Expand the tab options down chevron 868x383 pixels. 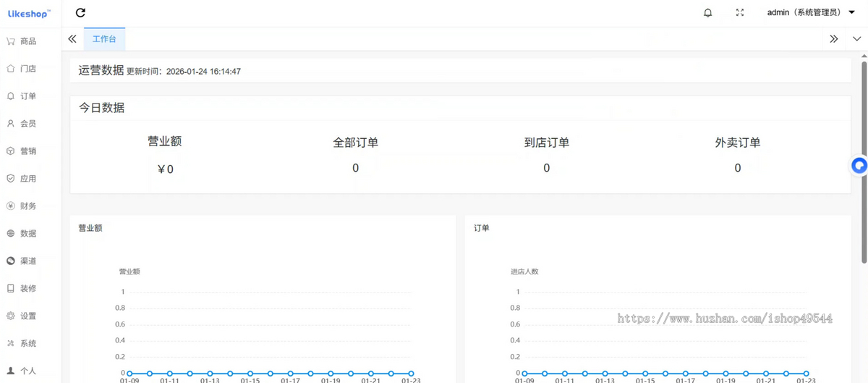pos(857,39)
